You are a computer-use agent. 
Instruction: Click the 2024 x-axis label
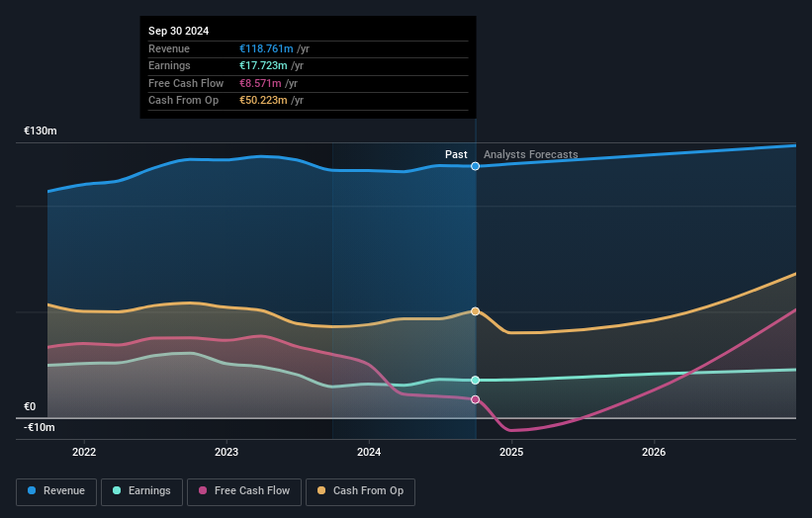tap(369, 452)
